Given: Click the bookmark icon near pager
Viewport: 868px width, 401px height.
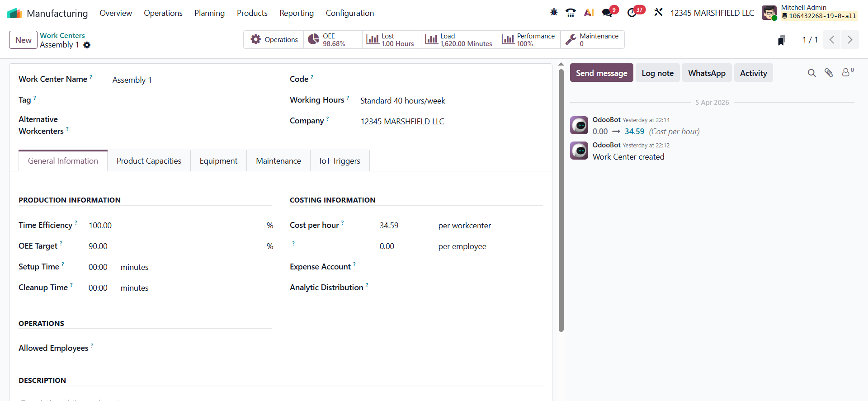Looking at the screenshot, I should click(x=781, y=40).
